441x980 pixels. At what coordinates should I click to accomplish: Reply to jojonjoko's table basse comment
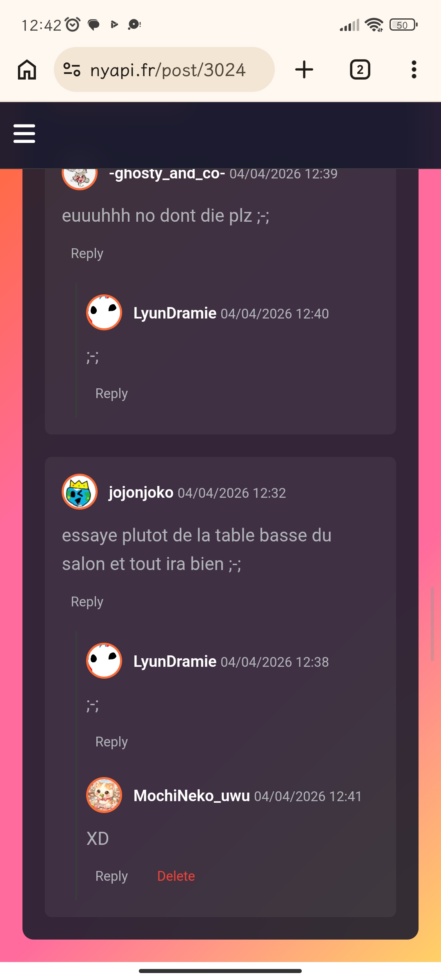(87, 602)
